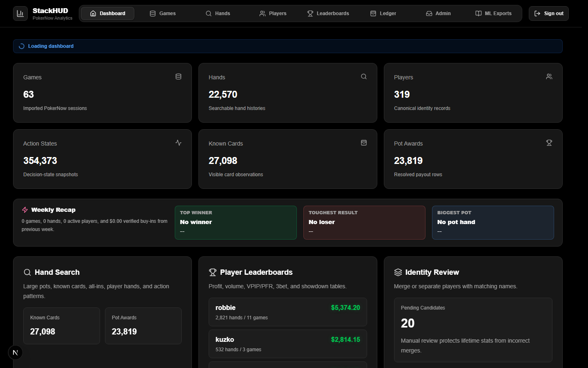Click the lightning icon beside Weekly Recap
The image size is (588, 368).
coord(25,210)
